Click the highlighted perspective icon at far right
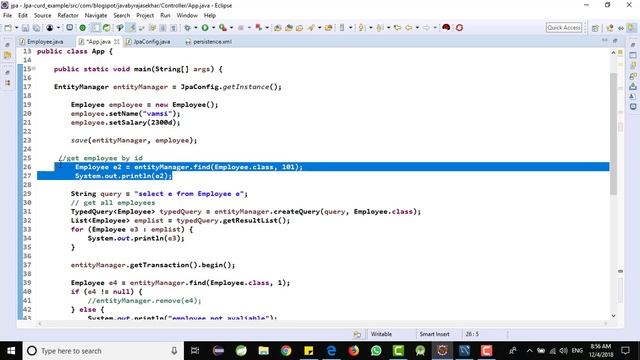 (631, 28)
